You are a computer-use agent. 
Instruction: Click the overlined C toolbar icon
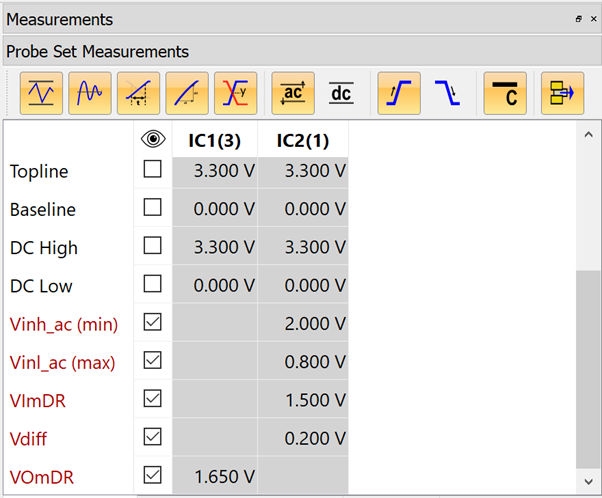click(x=505, y=93)
